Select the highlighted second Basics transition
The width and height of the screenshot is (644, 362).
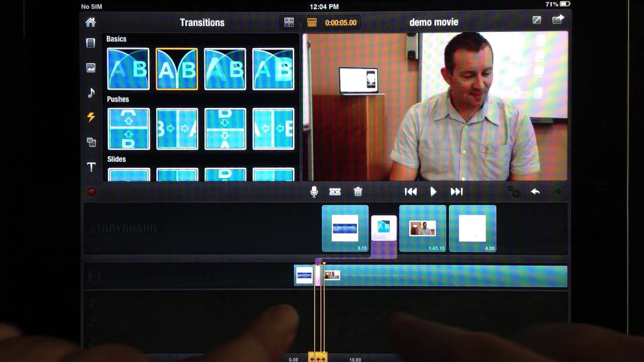tap(177, 69)
